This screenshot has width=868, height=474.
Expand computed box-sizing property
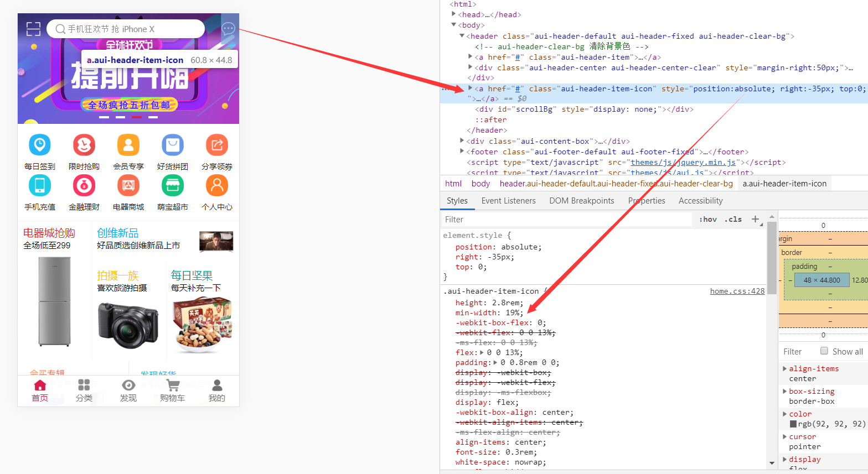coord(785,391)
